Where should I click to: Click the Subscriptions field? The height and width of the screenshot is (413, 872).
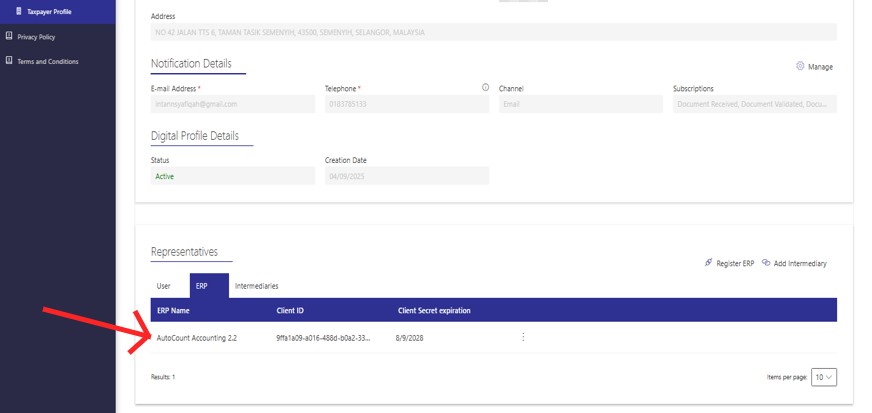click(x=754, y=104)
